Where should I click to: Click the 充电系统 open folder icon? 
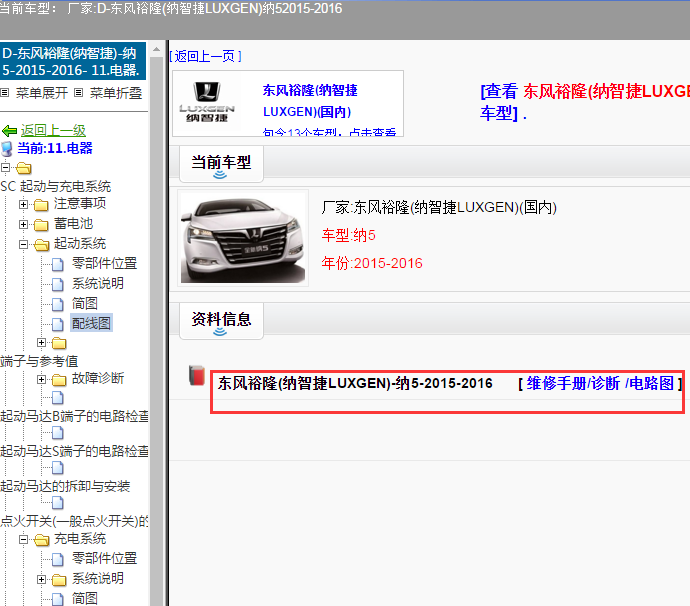41,540
